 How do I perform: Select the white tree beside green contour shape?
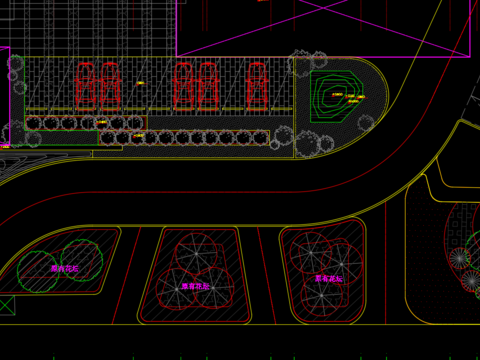tap(366, 123)
